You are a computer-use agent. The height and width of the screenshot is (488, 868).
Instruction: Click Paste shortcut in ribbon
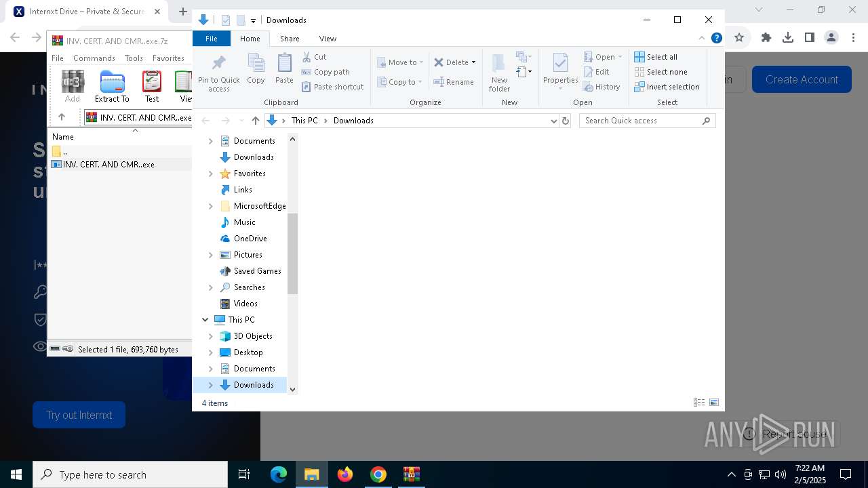coord(332,87)
